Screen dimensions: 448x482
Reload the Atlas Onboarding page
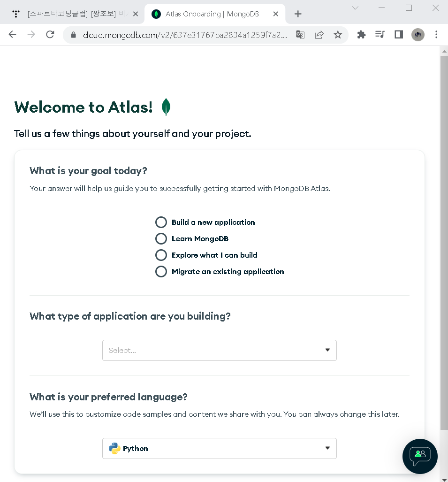pyautogui.click(x=50, y=34)
